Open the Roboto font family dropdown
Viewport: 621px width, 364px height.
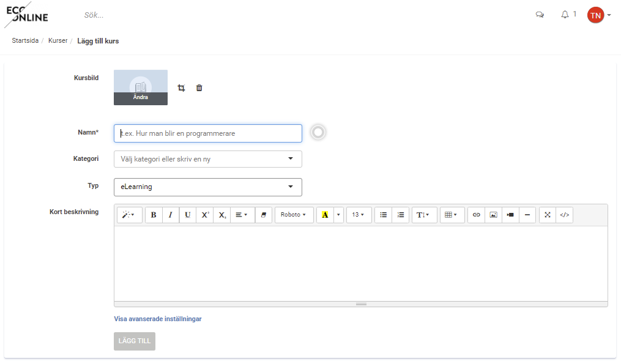pyautogui.click(x=294, y=215)
